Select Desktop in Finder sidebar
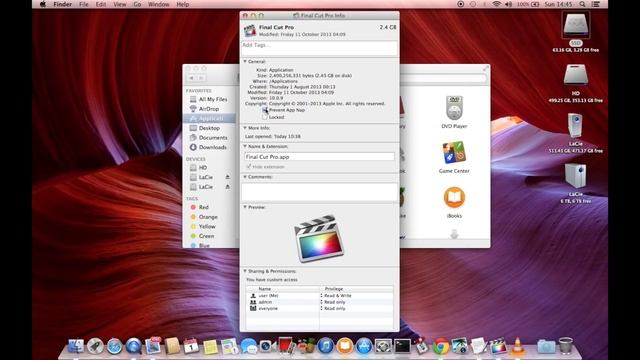This screenshot has width=640, height=360. tap(209, 128)
